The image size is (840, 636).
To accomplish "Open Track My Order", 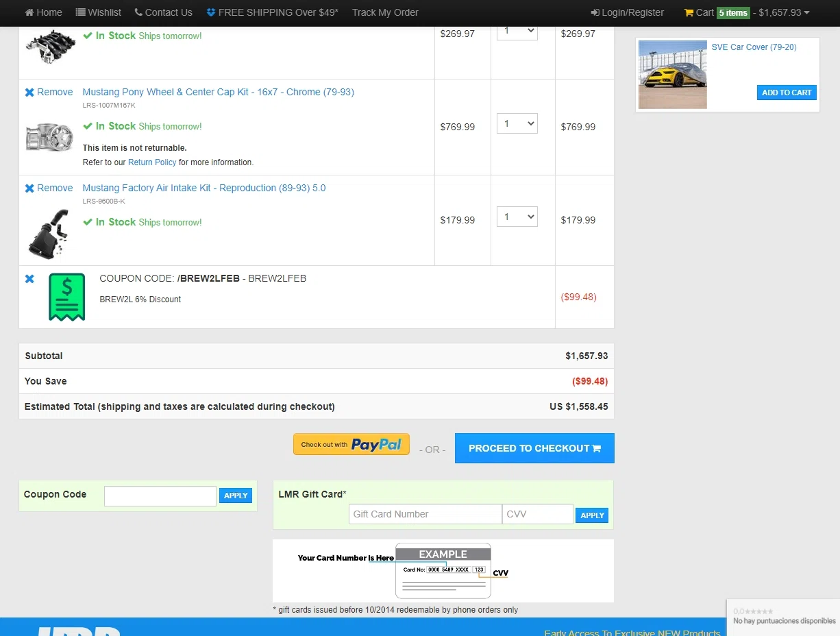I will [x=385, y=12].
